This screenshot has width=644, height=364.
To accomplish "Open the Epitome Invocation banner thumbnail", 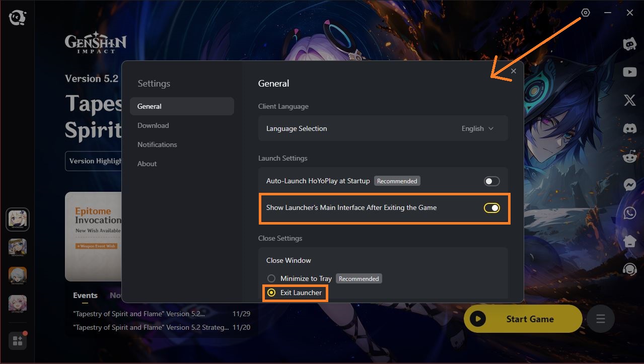I will click(94, 236).
